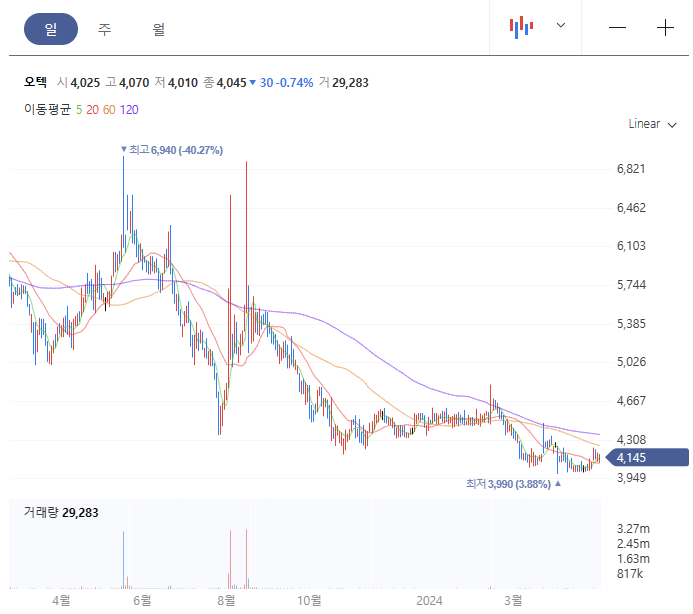693x614 pixels.
Task: Click the 8월 date axis label
Action: click(226, 600)
